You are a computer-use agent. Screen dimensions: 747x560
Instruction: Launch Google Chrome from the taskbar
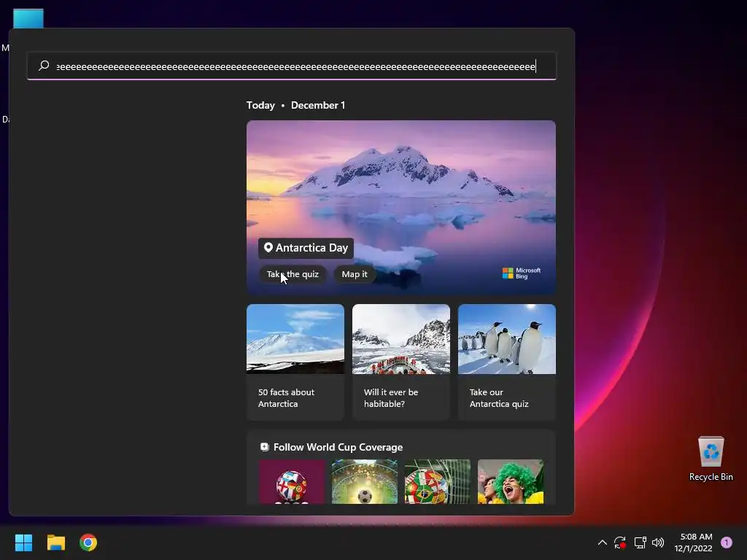pyautogui.click(x=88, y=542)
